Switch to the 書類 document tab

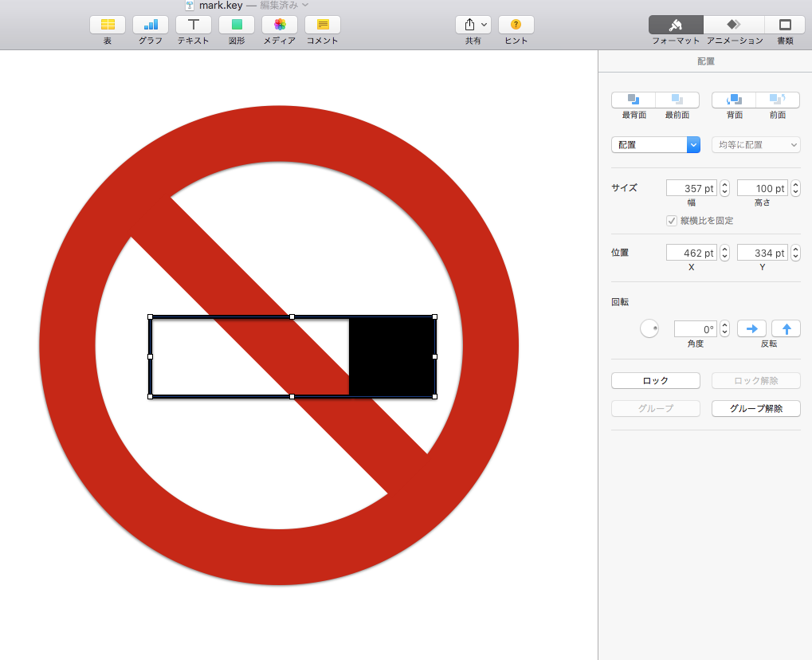tap(785, 25)
